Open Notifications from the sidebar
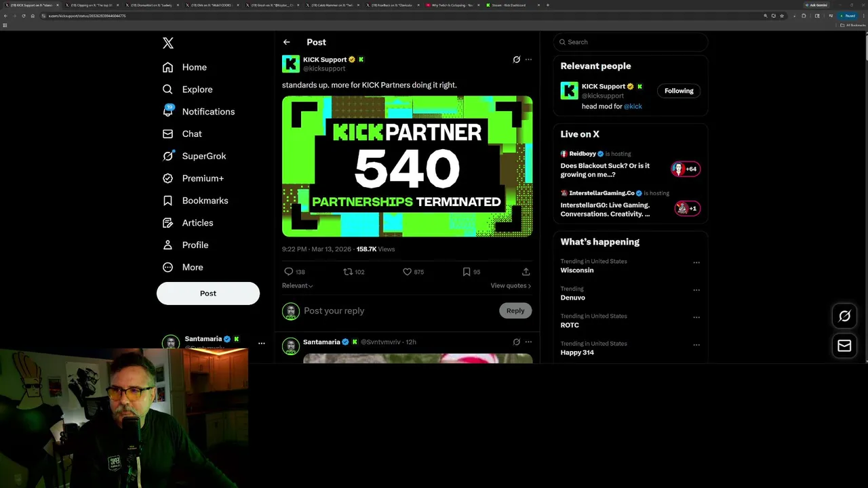Viewport: 868px width, 488px height. click(198, 111)
